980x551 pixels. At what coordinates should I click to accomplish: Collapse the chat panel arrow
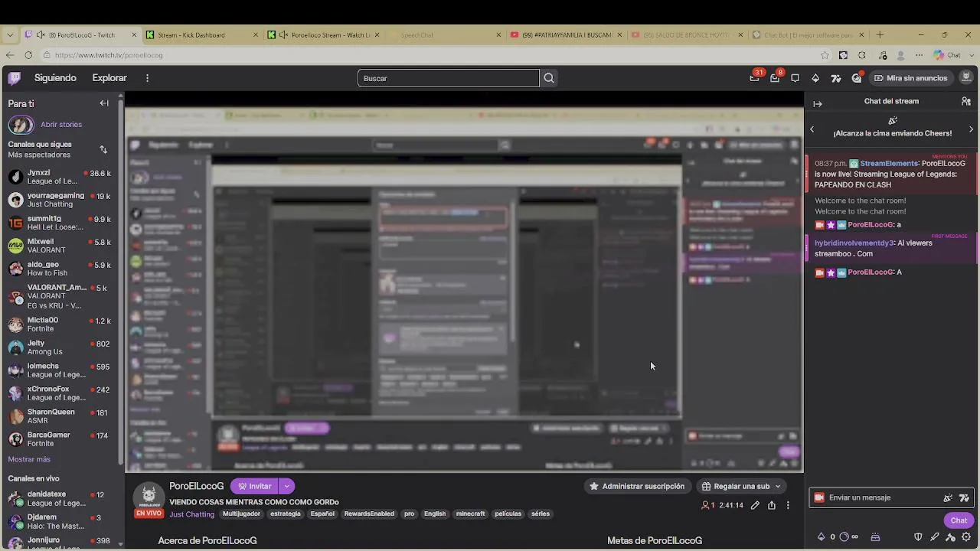818,103
